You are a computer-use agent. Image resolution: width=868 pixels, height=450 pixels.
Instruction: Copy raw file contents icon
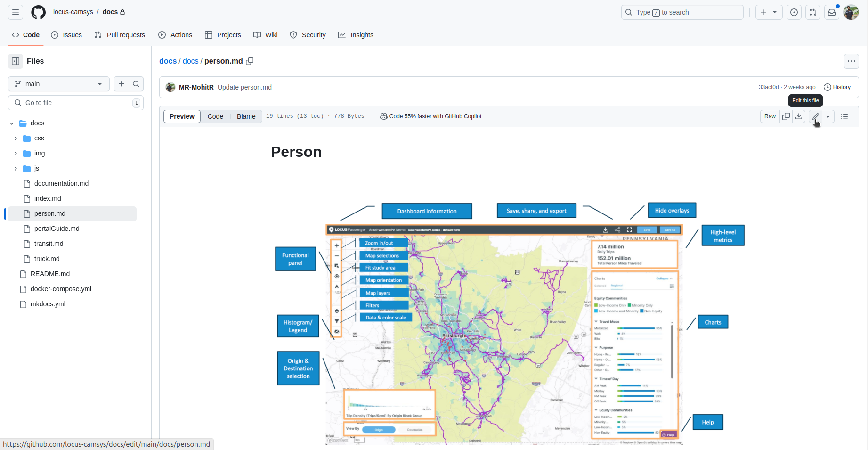[786, 116]
